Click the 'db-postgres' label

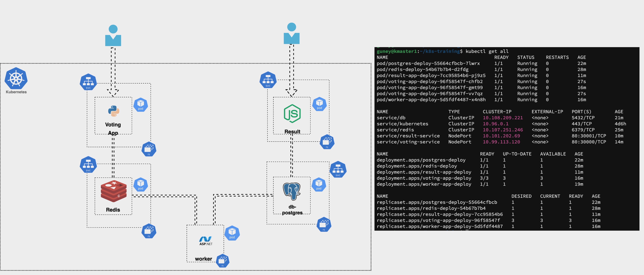(292, 210)
